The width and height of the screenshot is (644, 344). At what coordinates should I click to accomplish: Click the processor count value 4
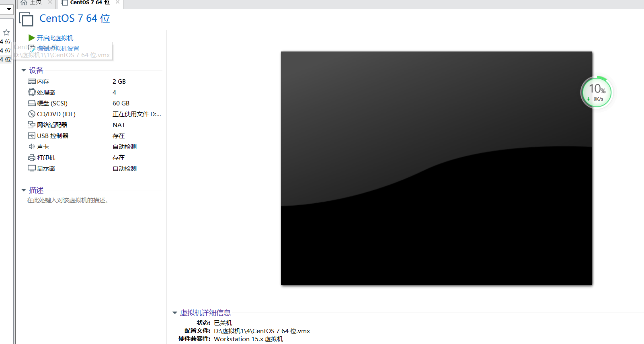[114, 92]
